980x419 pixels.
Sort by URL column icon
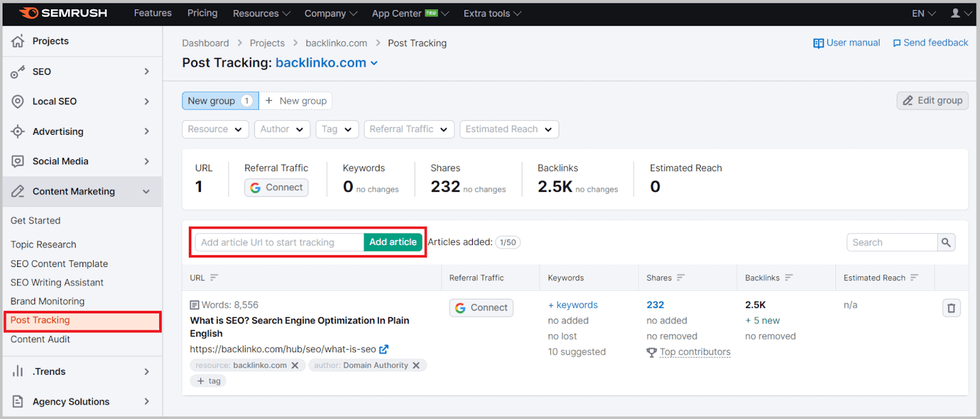(x=214, y=277)
